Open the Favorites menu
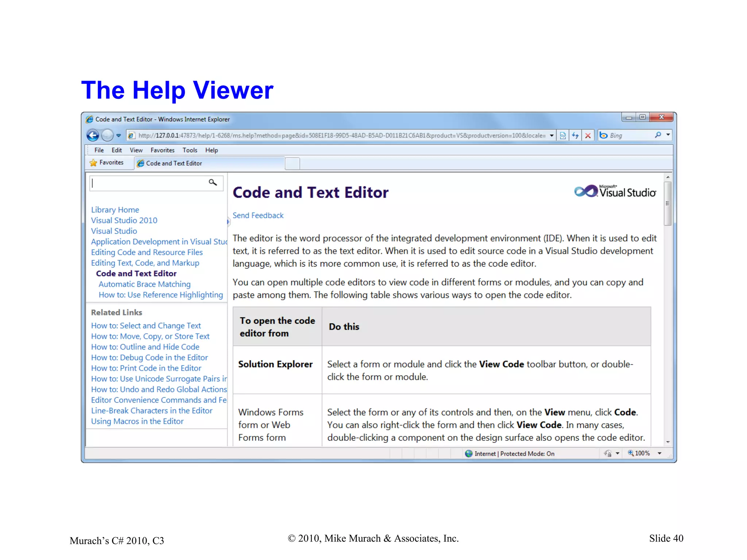 (162, 150)
